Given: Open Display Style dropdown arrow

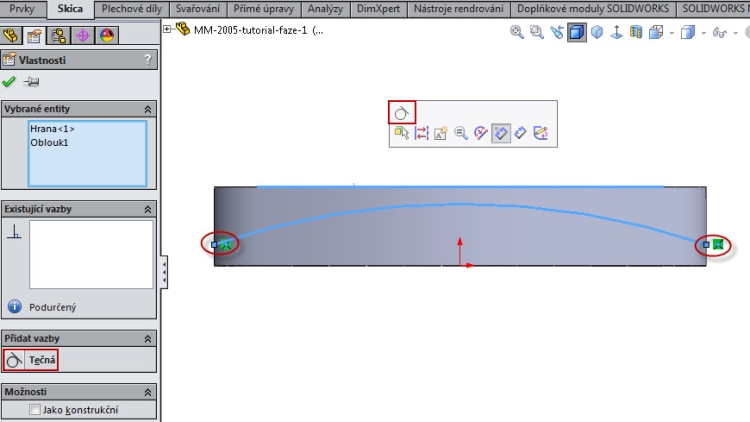Looking at the screenshot, I should tap(704, 33).
